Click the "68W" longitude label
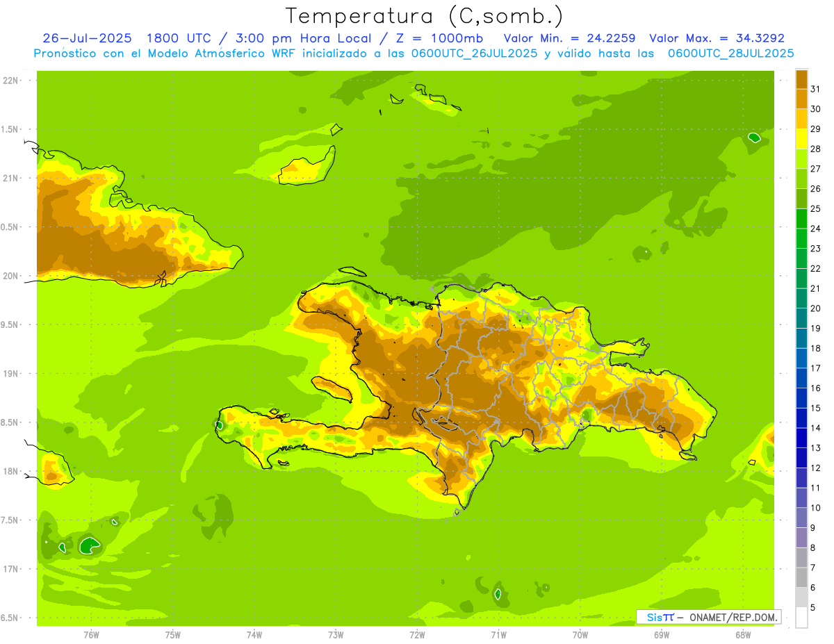The image size is (834, 644). pos(743,635)
